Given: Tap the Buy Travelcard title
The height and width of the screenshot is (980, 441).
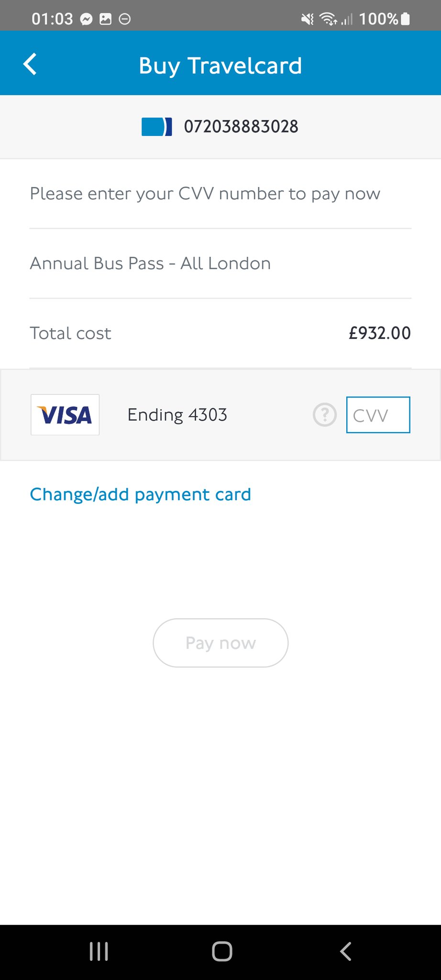Looking at the screenshot, I should click(220, 66).
